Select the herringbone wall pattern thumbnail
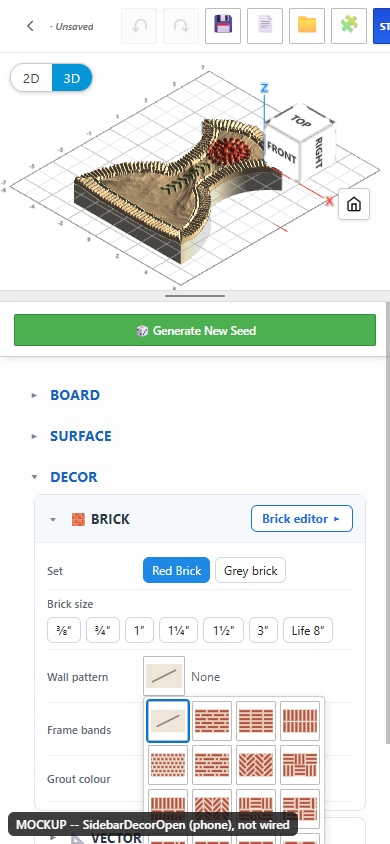This screenshot has height=844, width=390. coord(256,765)
